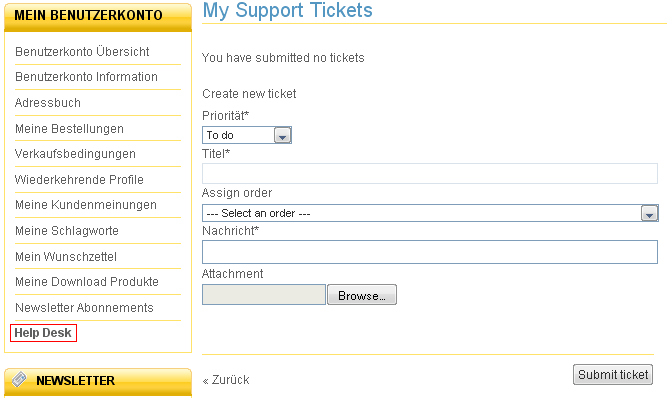Image resolution: width=670 pixels, height=398 pixels.
Task: Go to Mein Wunschzettel
Action: coord(66,257)
